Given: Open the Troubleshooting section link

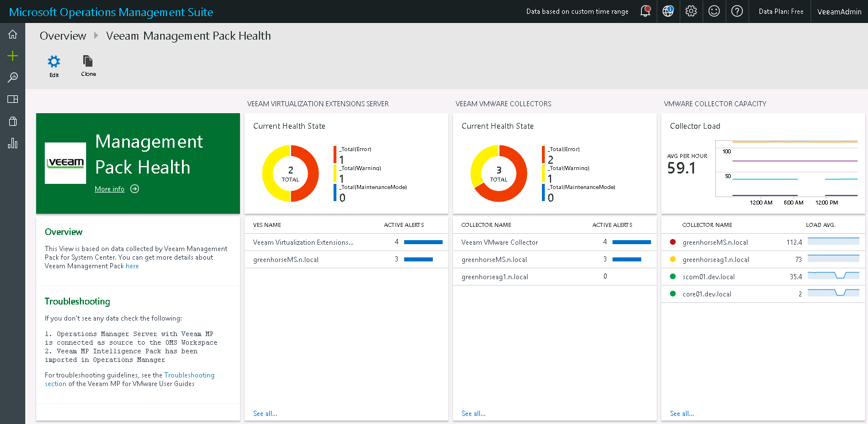Looking at the screenshot, I should point(189,375).
